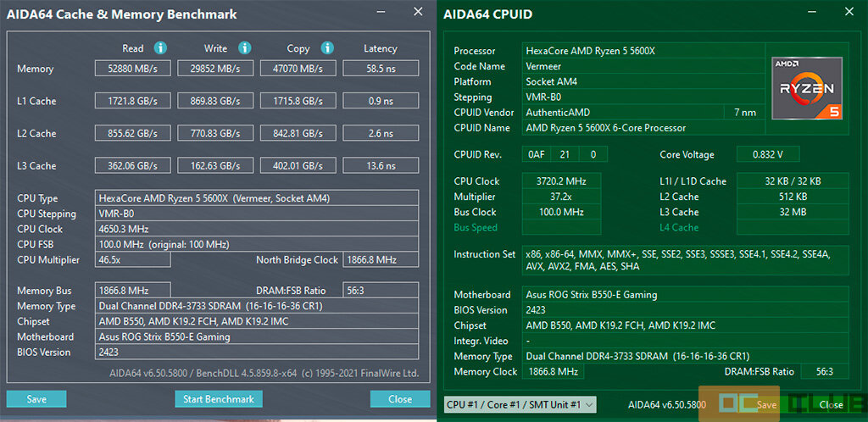Select the Memory Copy value 47070 MB/s
868x422 pixels.
point(298,69)
